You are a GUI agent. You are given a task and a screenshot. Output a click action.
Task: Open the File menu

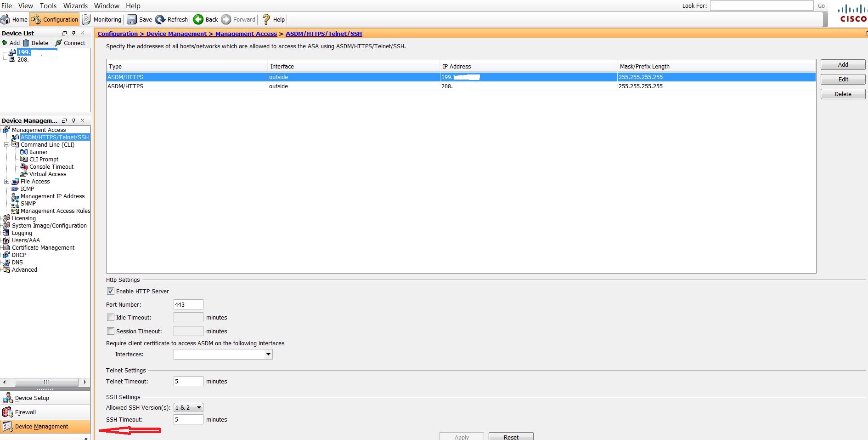pos(7,6)
